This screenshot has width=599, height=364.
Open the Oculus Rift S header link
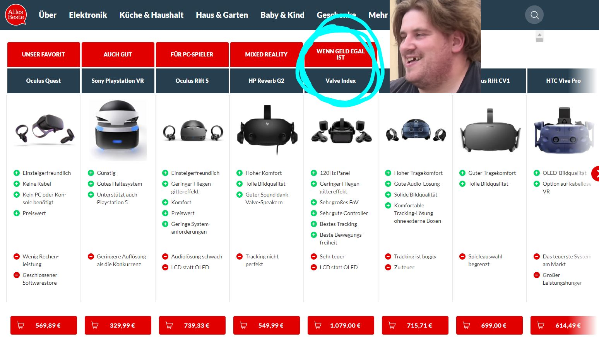pos(192,81)
